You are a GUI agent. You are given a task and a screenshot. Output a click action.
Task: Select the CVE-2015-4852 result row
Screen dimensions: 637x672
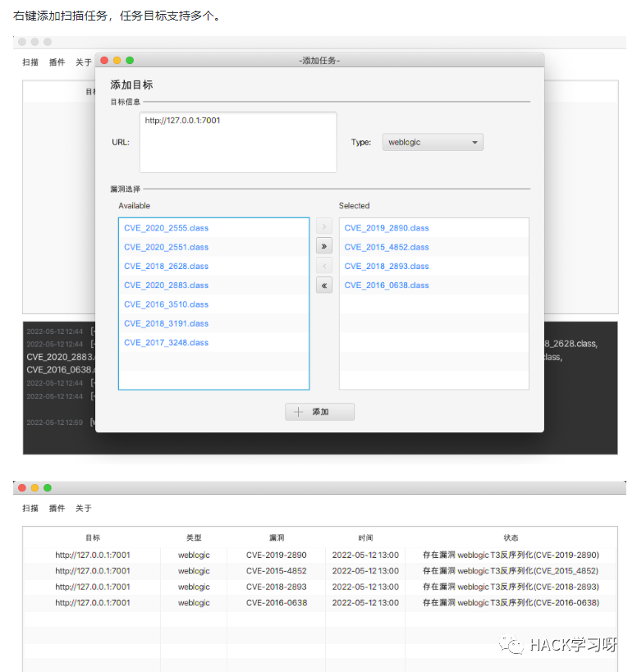point(320,571)
